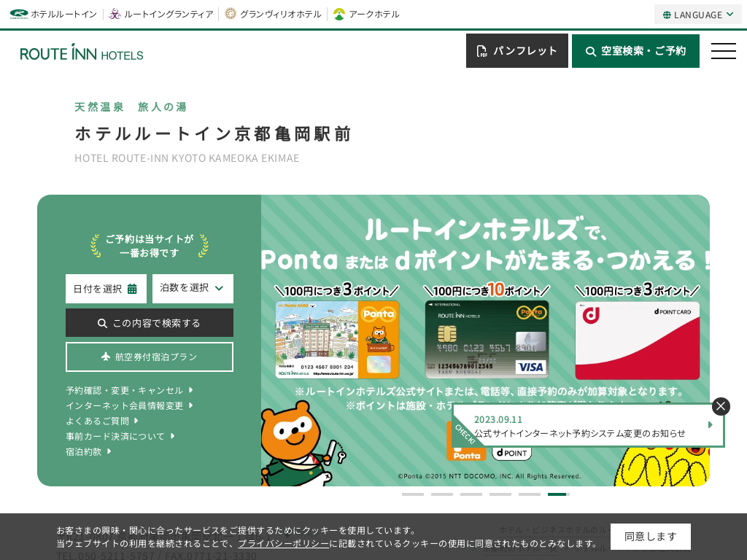Switch to アークホテル brand tab
747x560 pixels.
(367, 14)
